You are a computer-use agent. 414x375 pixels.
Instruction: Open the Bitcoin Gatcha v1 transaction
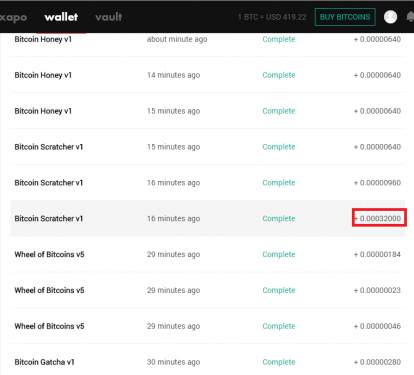(x=208, y=362)
